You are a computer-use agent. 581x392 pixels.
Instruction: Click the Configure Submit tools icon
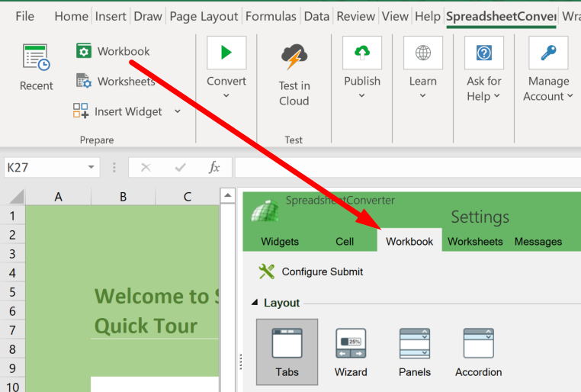click(266, 272)
